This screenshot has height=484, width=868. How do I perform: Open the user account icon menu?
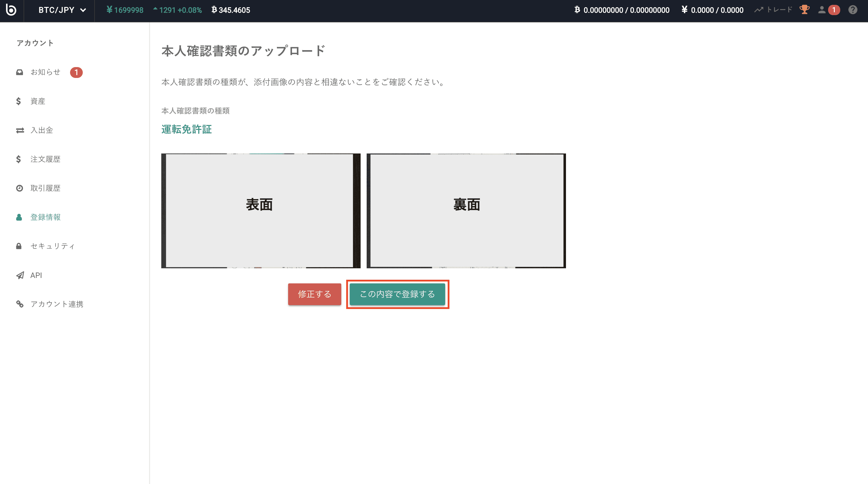[x=822, y=10]
